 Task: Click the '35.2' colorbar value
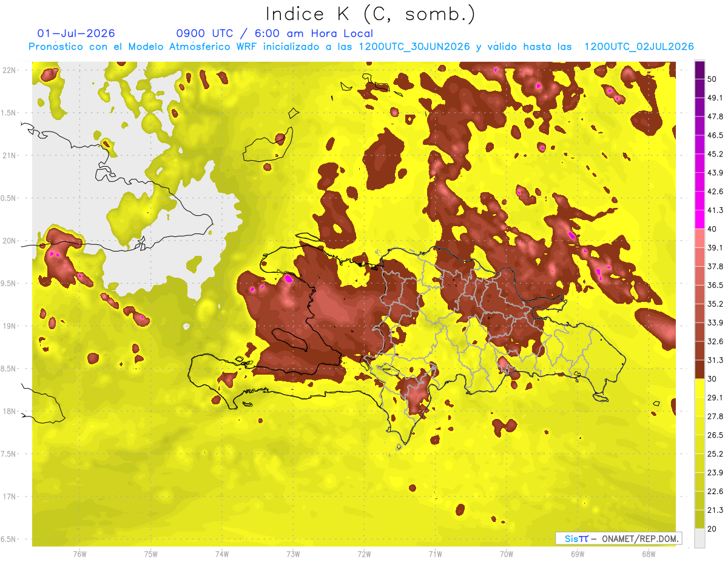[x=715, y=304]
